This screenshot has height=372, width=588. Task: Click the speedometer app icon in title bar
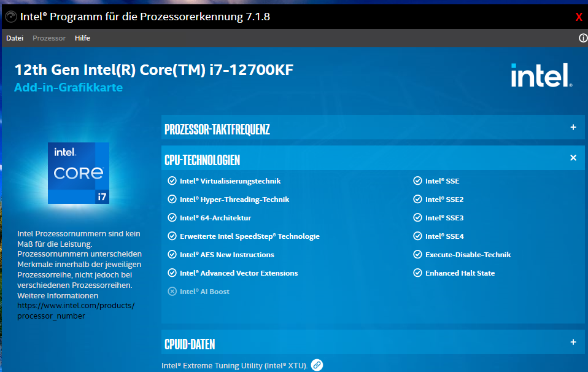(11, 17)
